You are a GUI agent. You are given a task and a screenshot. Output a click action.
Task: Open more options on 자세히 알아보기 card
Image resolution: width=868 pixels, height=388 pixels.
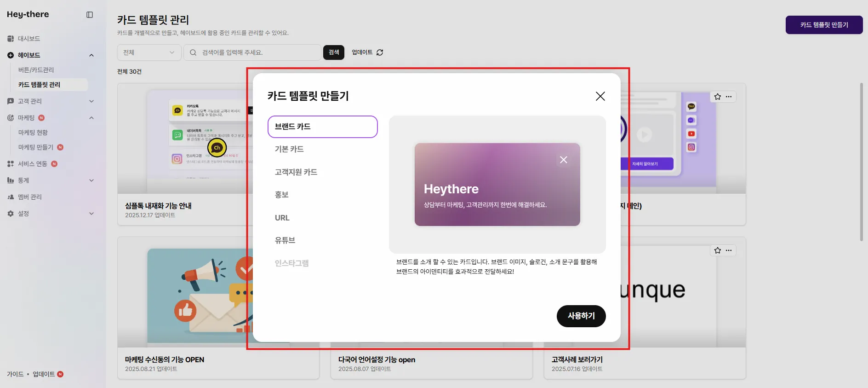click(x=729, y=97)
